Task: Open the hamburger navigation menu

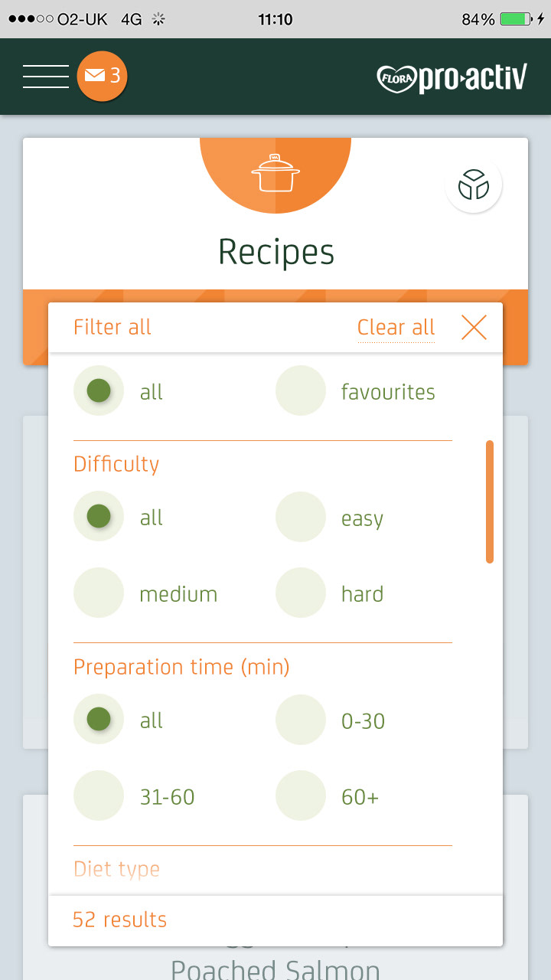Action: pyautogui.click(x=46, y=77)
